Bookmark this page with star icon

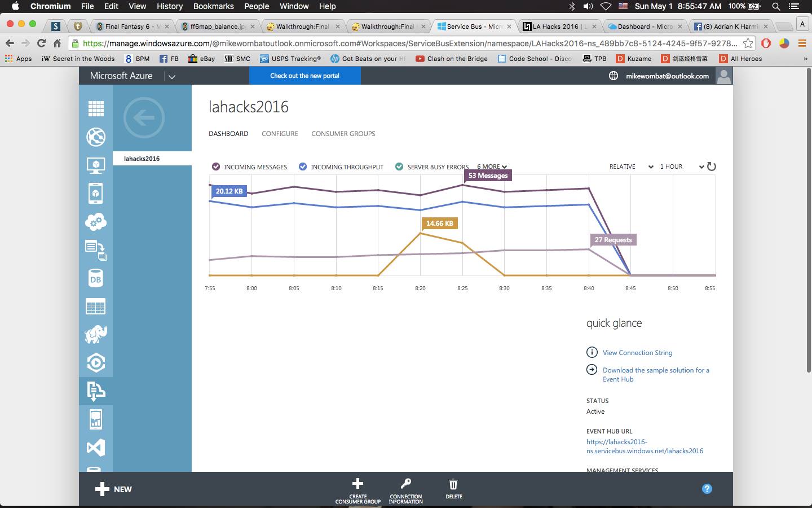pyautogui.click(x=748, y=43)
